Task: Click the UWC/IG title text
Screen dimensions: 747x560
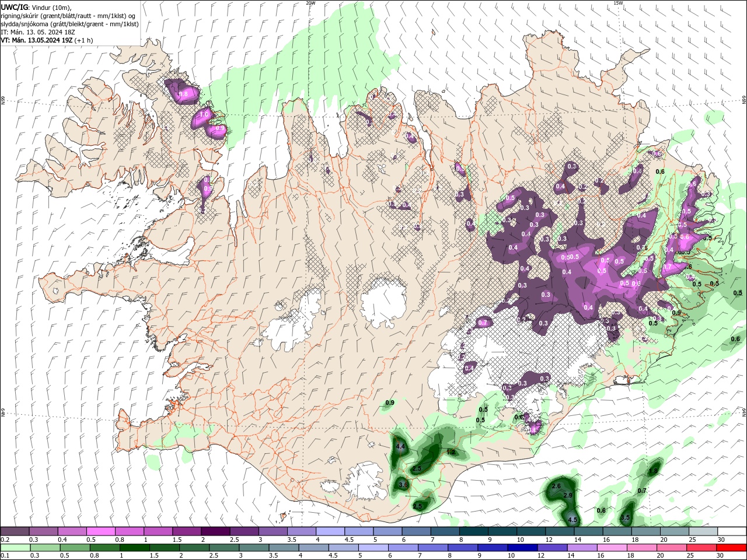Action: click(x=15, y=6)
